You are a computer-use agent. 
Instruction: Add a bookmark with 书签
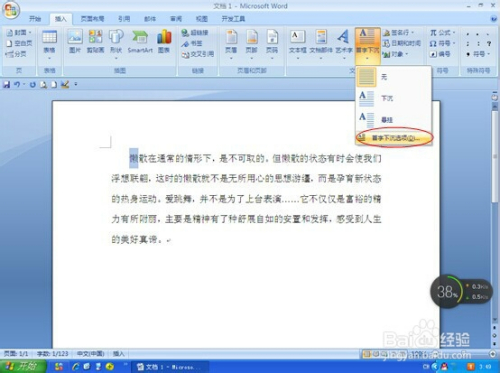pyautogui.click(x=192, y=43)
